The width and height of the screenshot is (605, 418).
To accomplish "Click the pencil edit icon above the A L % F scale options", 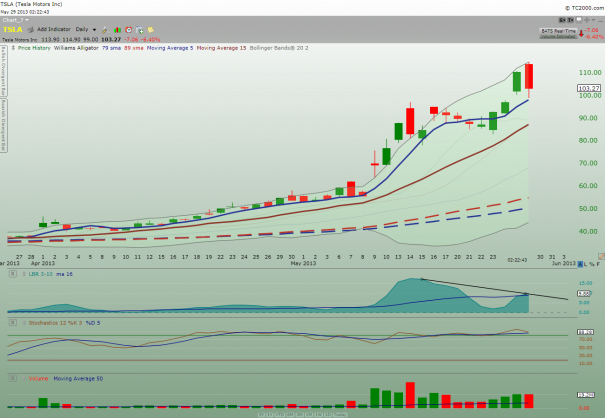I will click(x=601, y=256).
